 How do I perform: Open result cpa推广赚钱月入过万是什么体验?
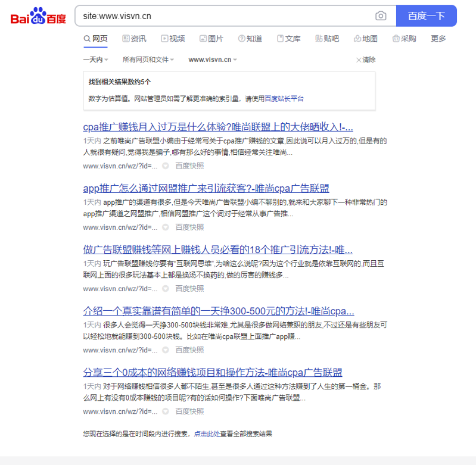(x=218, y=127)
